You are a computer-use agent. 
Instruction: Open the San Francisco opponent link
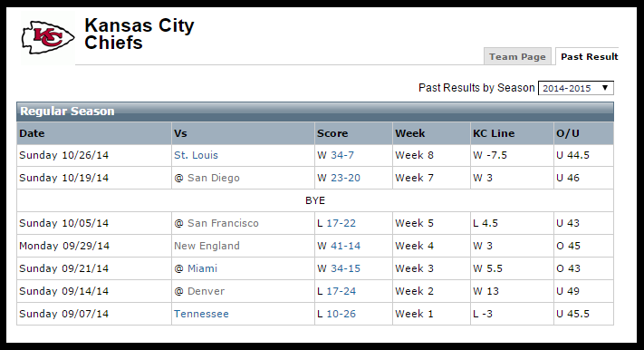click(x=223, y=223)
